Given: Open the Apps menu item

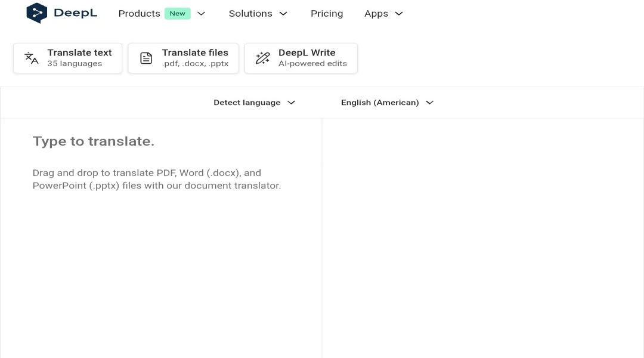Looking at the screenshot, I should click(x=376, y=13).
